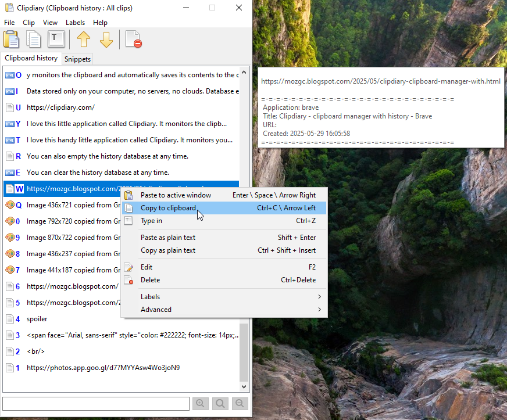The image size is (507, 420).
Task: Click the T icon beside Type in menu entry
Action: [x=128, y=221]
